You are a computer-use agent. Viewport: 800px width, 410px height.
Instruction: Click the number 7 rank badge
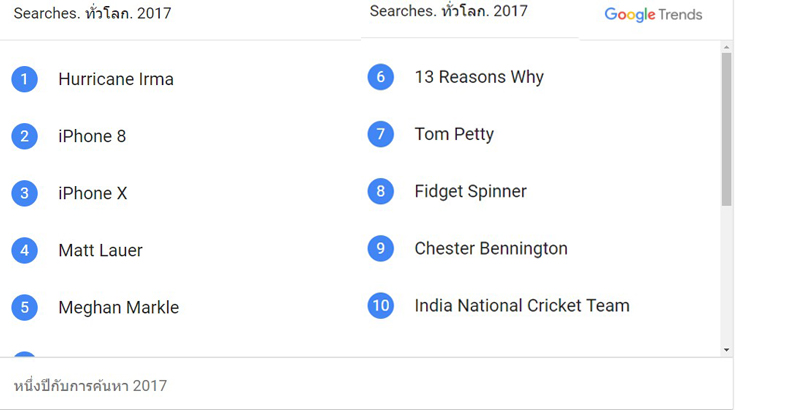[381, 134]
